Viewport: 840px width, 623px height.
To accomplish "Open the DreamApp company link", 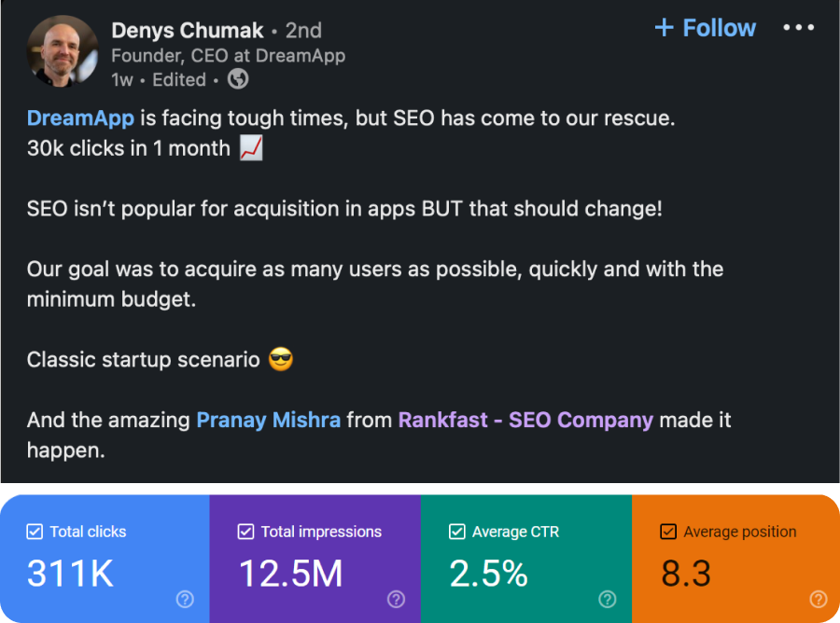I will tap(81, 118).
